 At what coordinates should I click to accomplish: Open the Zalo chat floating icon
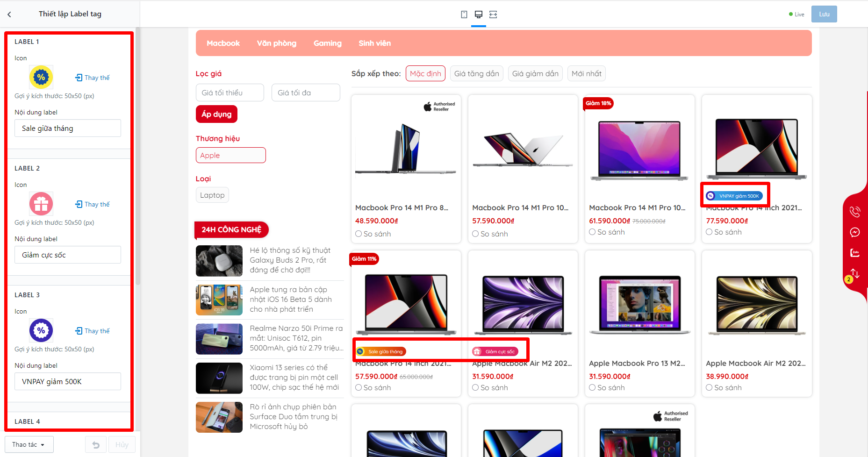tap(855, 253)
